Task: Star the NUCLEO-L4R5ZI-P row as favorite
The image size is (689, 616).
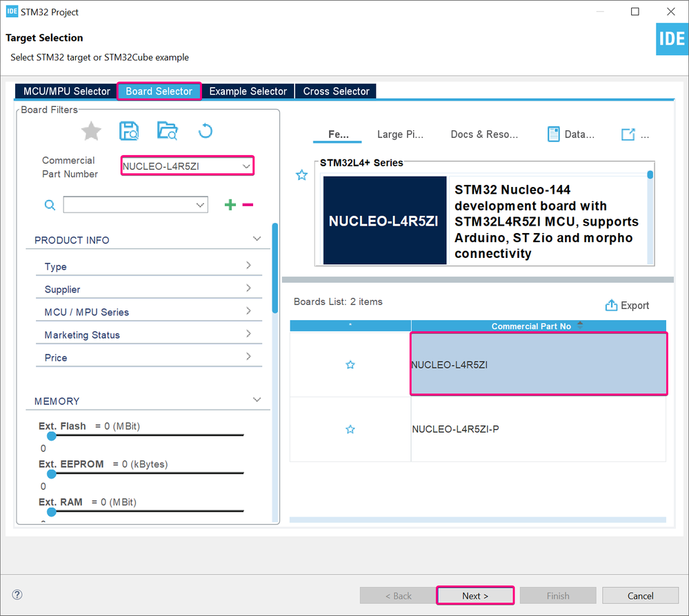Action: pyautogui.click(x=350, y=429)
